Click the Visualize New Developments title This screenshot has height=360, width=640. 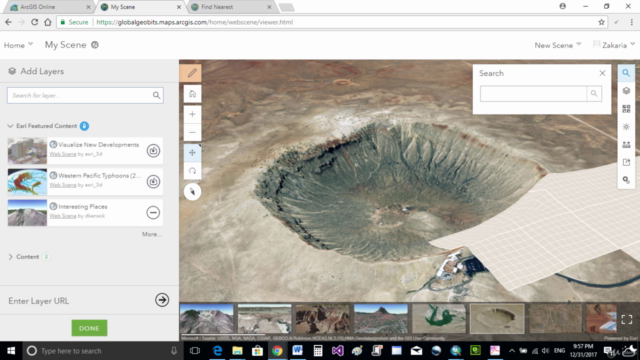pyautogui.click(x=98, y=145)
